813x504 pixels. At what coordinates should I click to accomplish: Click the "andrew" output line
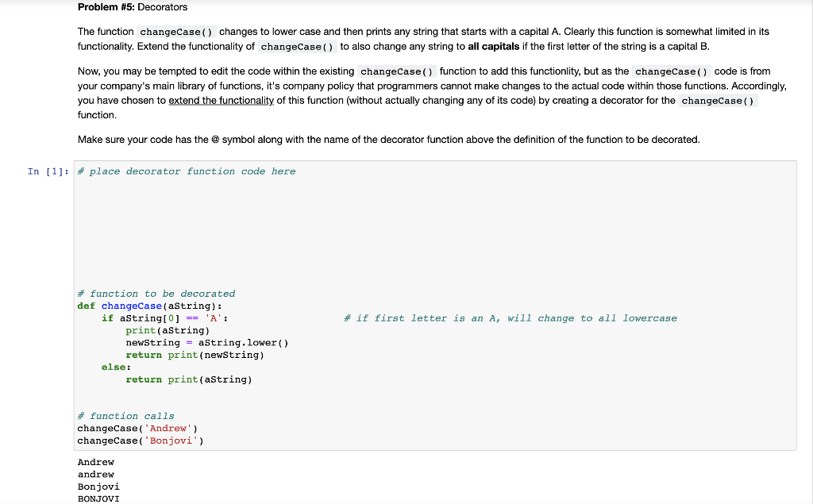(95, 474)
